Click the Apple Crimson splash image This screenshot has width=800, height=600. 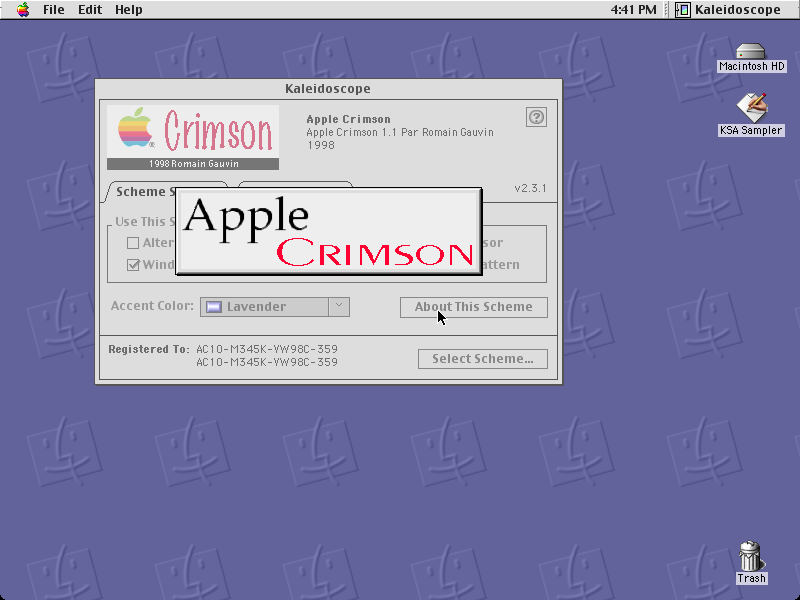pyautogui.click(x=329, y=232)
